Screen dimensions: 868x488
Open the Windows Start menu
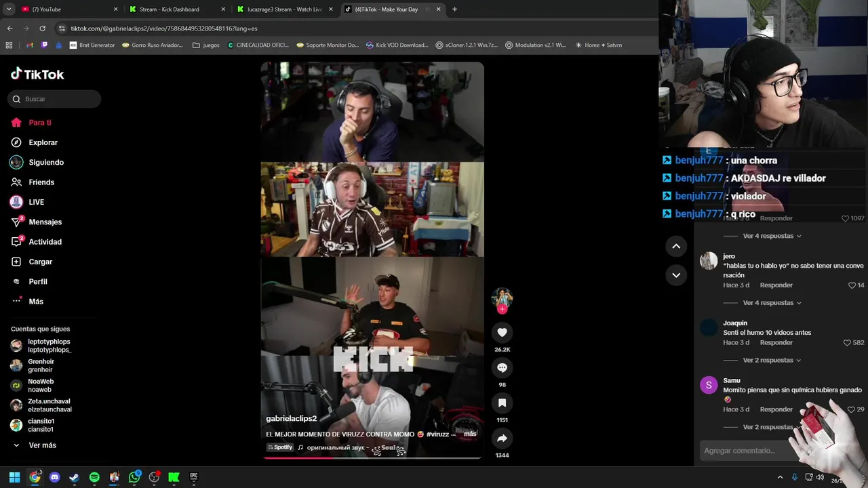[x=14, y=477]
